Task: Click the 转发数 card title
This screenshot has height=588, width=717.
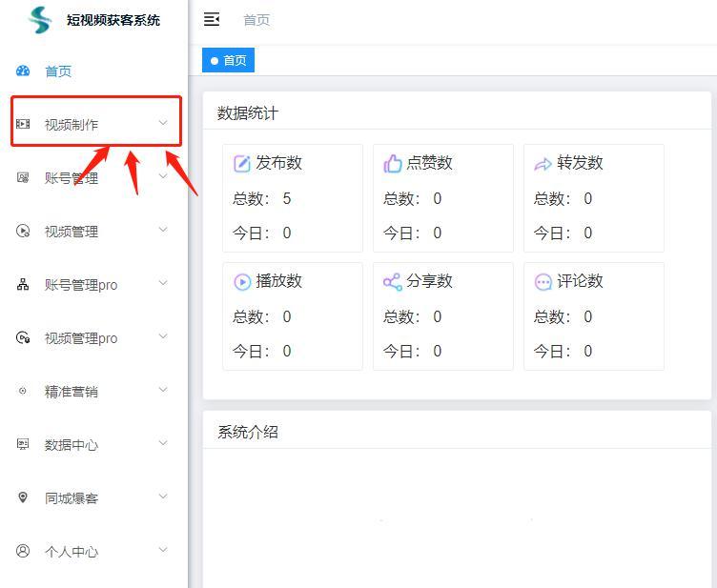Action: [x=580, y=163]
